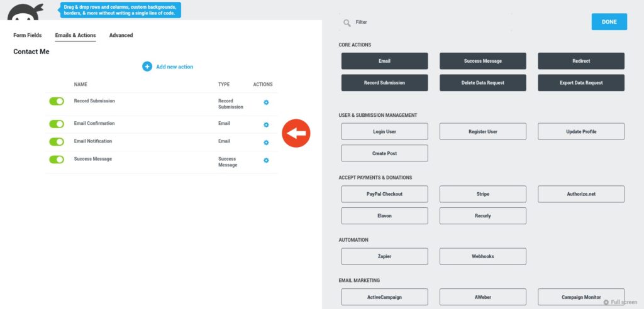Open the Advanced tab
This screenshot has height=309, width=644.
pyautogui.click(x=121, y=35)
